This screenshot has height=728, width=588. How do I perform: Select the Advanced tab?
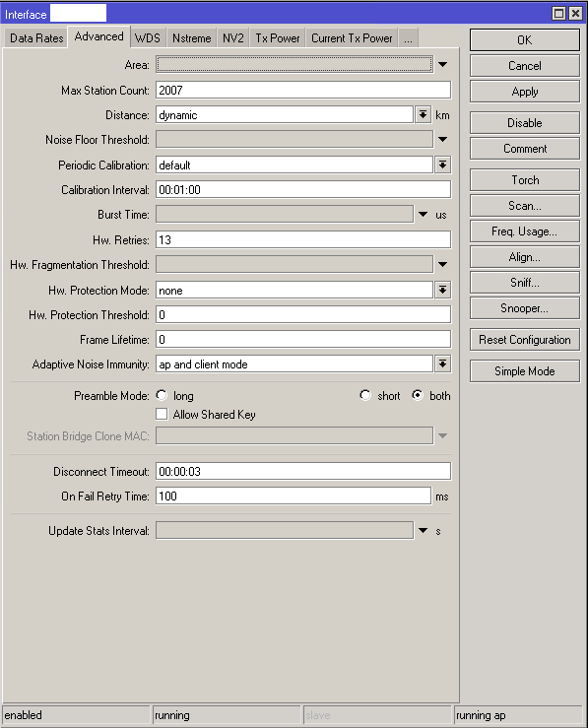tap(98, 36)
